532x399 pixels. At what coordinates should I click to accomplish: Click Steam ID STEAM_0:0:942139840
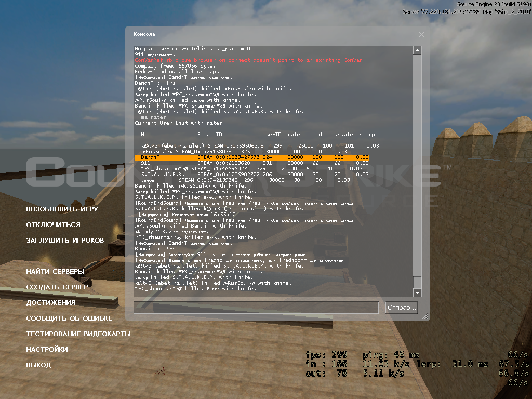(x=208, y=180)
